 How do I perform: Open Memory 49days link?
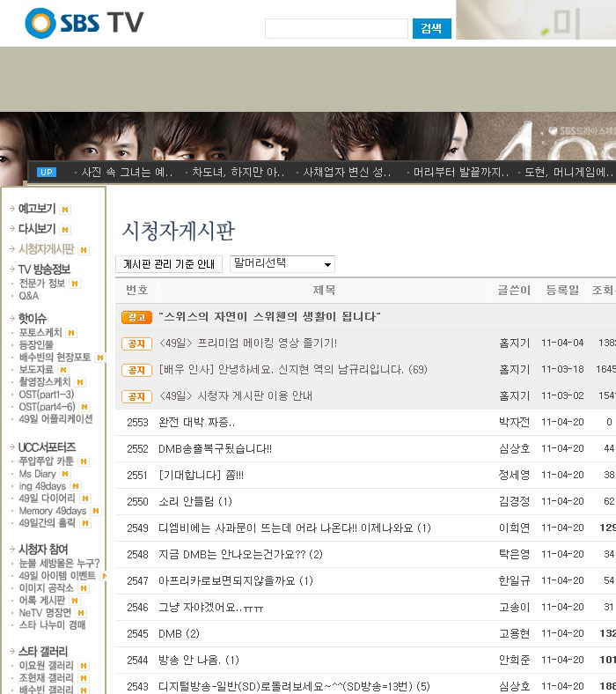(x=53, y=511)
